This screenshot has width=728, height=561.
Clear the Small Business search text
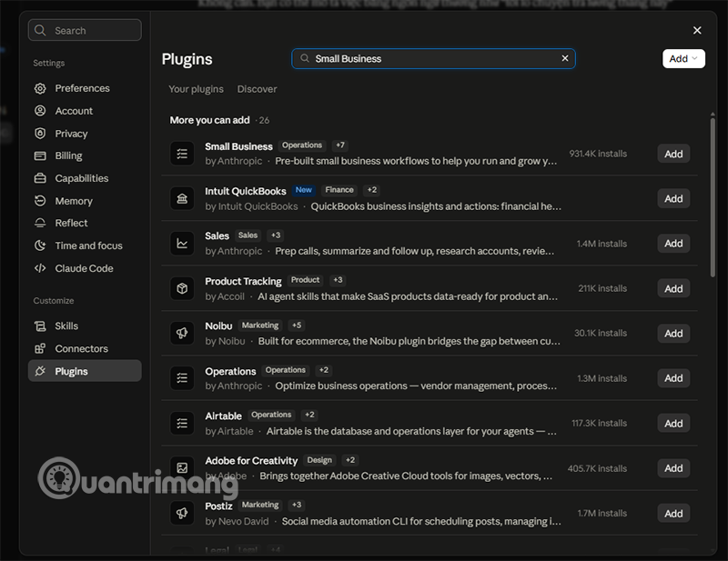565,58
